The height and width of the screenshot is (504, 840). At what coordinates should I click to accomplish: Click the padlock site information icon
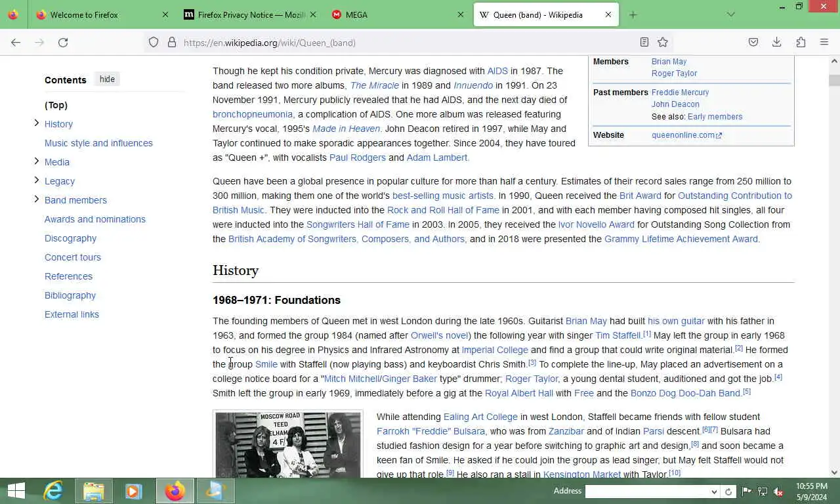coord(172,43)
